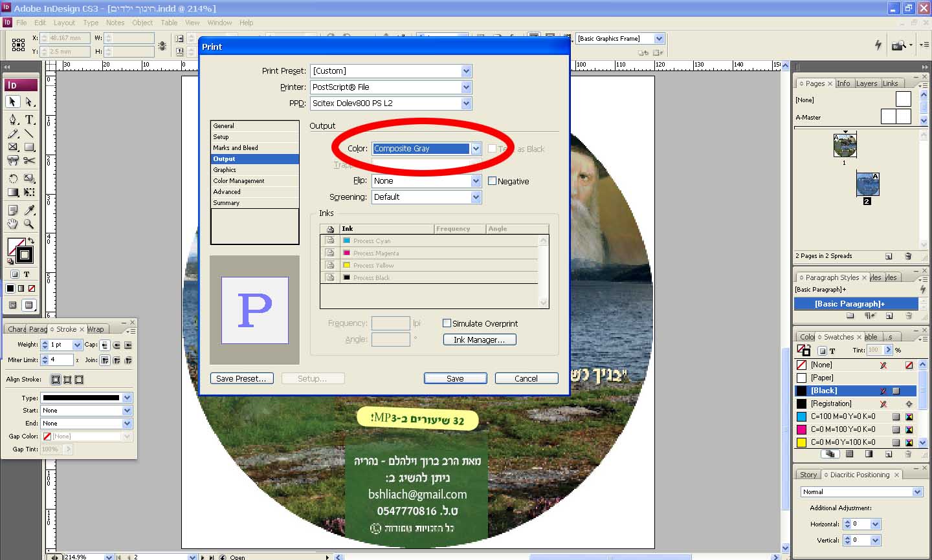
Task: Open the Object menu
Action: 142,23
